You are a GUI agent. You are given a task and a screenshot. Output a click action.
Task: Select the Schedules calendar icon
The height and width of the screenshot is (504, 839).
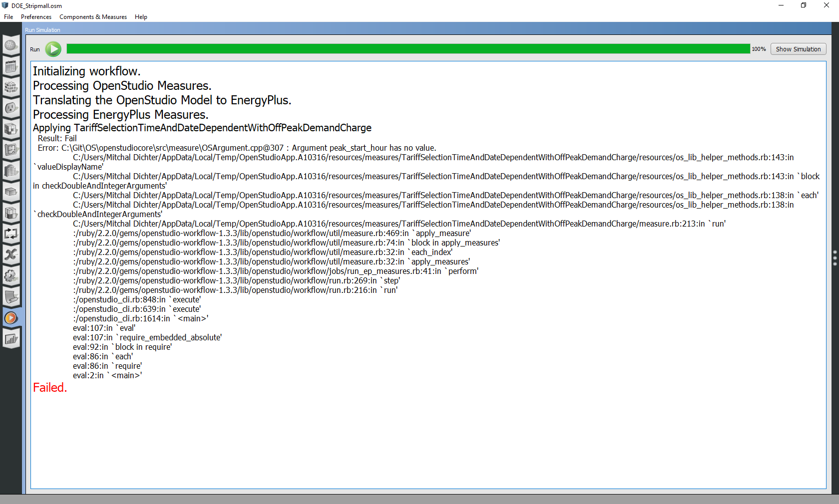(11, 66)
